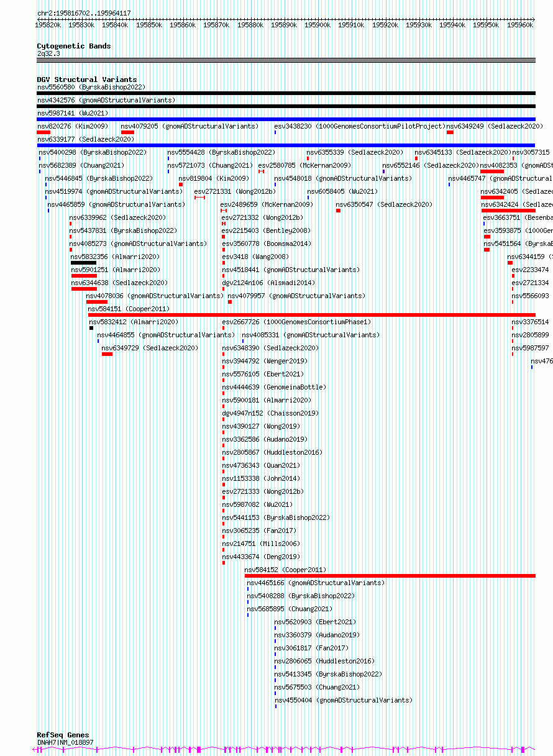
Task: Click nsv584151 (Cooper2011) label
Action: tap(129, 309)
